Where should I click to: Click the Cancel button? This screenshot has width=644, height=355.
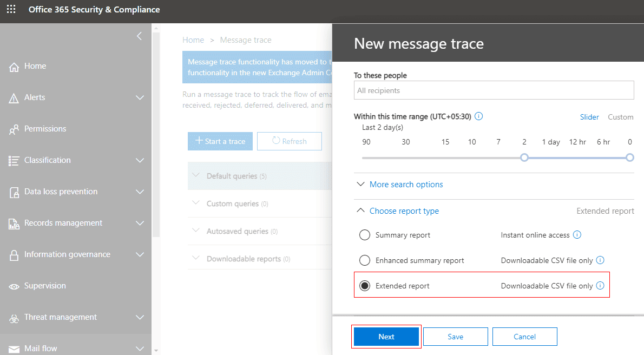[x=524, y=337]
